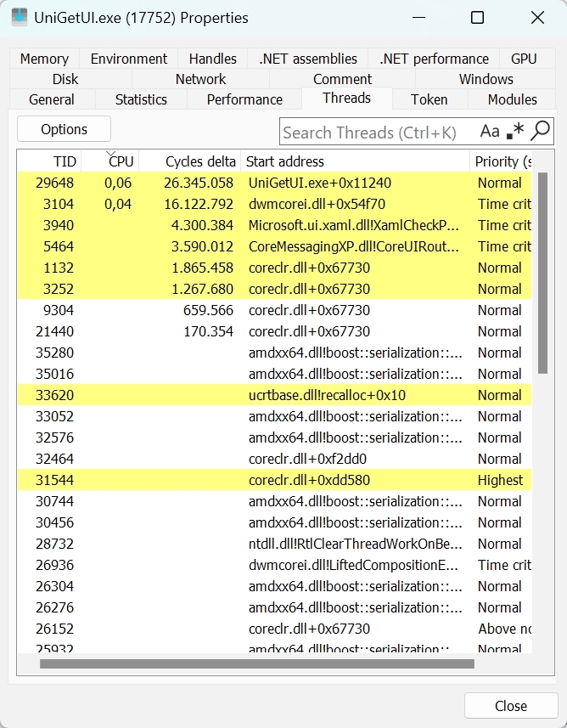The height and width of the screenshot is (728, 567).
Task: Select thread row TID 35280
Action: pos(275,353)
